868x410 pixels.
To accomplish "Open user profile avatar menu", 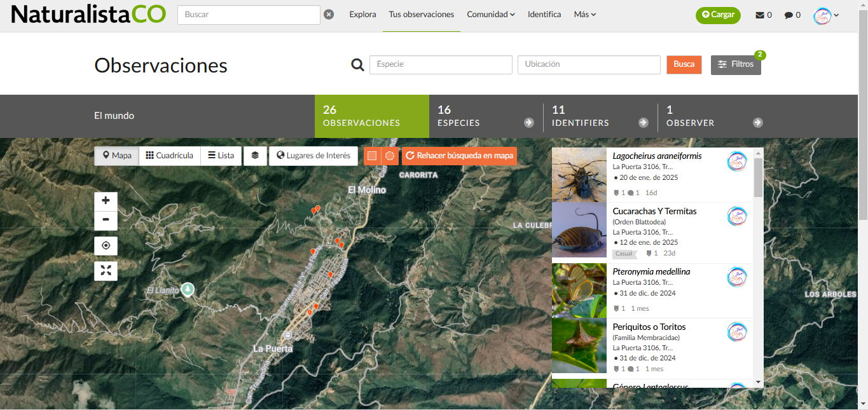I will (826, 16).
